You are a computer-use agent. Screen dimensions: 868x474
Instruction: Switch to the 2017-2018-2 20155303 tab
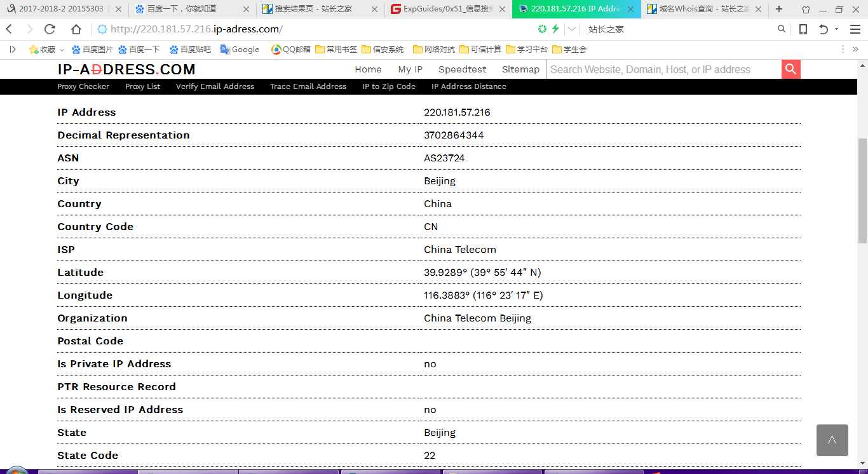pyautogui.click(x=64, y=10)
